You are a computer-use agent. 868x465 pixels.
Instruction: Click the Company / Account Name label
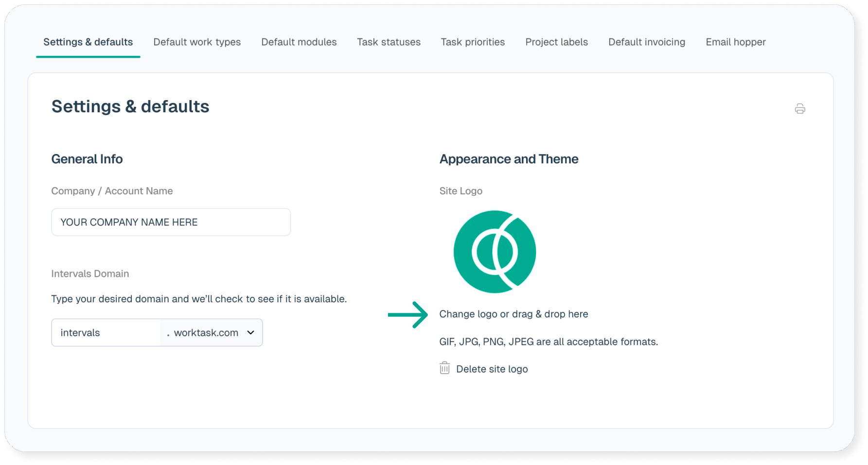tap(112, 191)
